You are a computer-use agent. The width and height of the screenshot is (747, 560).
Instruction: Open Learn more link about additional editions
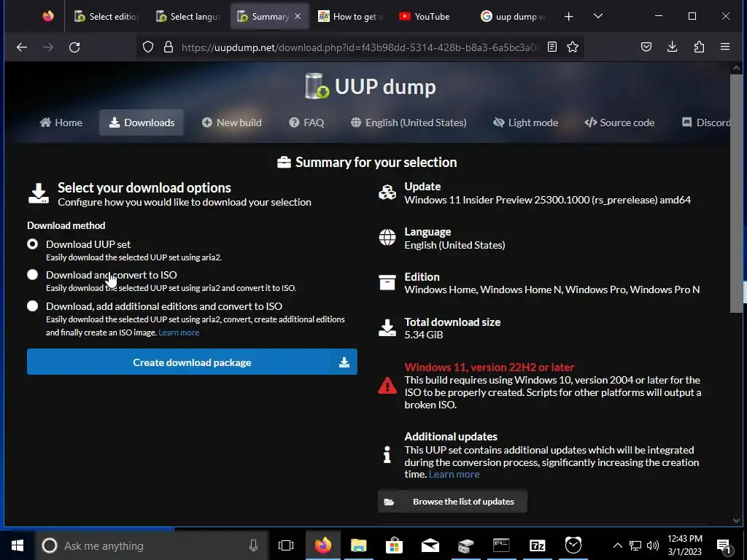click(179, 332)
